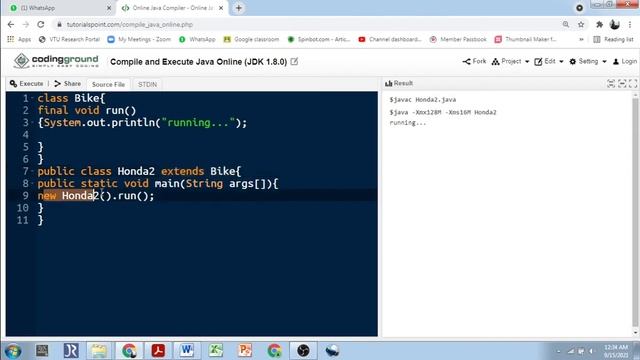Expand the Setting dropdown menu
The image size is (640, 360).
tap(588, 61)
